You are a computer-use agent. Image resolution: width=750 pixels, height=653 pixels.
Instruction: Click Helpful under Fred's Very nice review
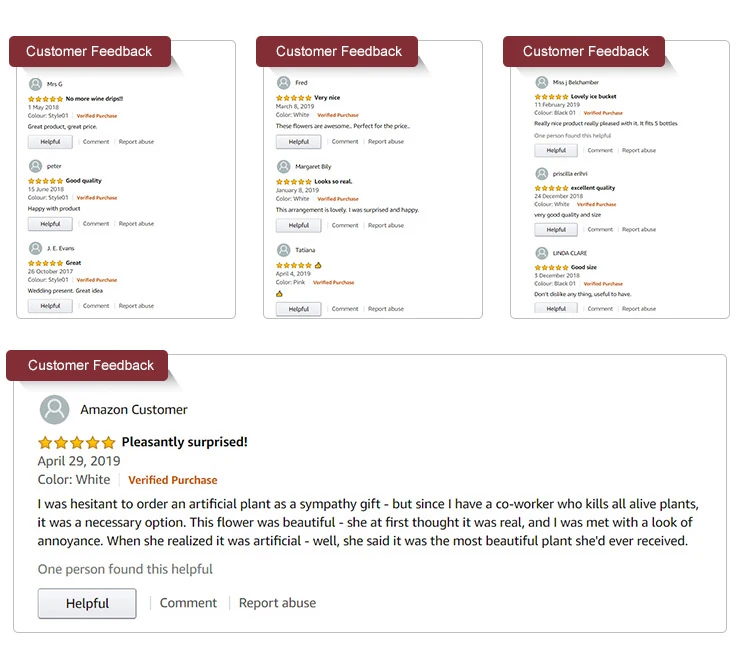pos(298,142)
